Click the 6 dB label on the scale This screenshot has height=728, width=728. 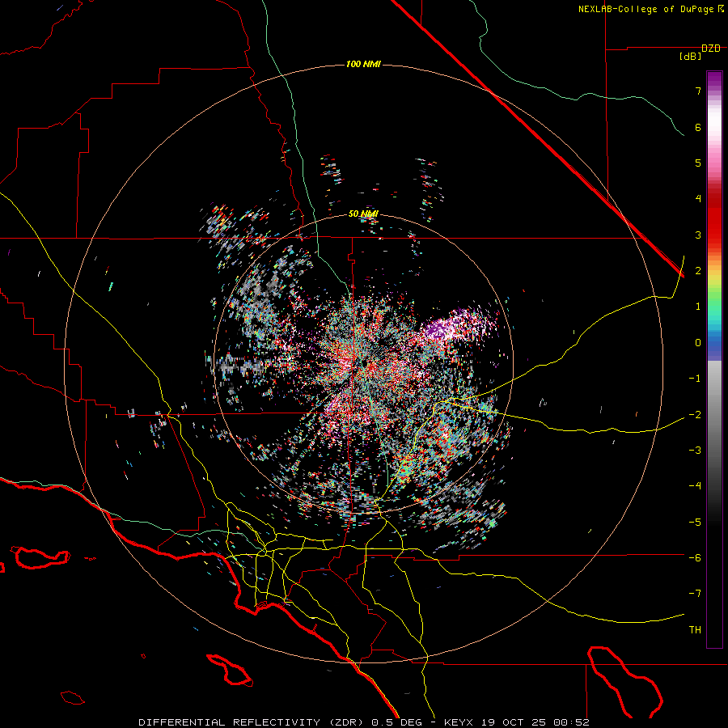coord(698,127)
